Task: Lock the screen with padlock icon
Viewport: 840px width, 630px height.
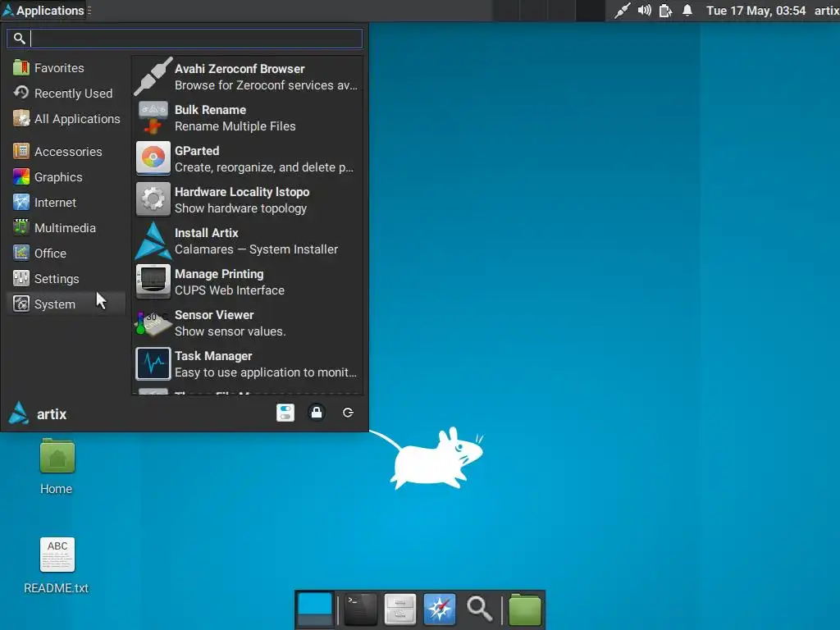Action: pyautogui.click(x=317, y=413)
